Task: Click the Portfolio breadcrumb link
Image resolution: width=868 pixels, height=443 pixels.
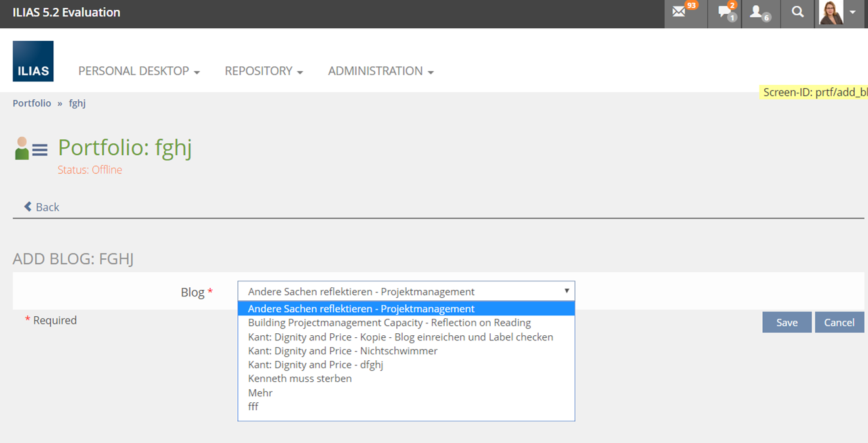Action: 32,103
